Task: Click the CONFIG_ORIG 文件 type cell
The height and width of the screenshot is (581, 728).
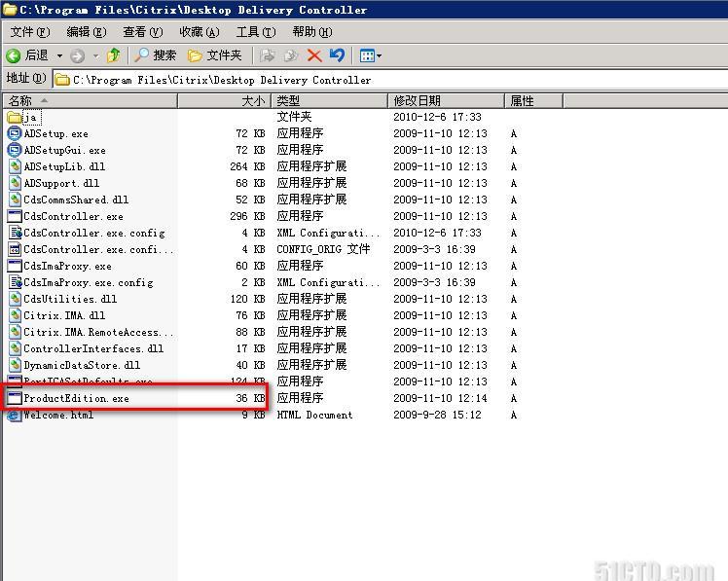Action: click(x=323, y=249)
